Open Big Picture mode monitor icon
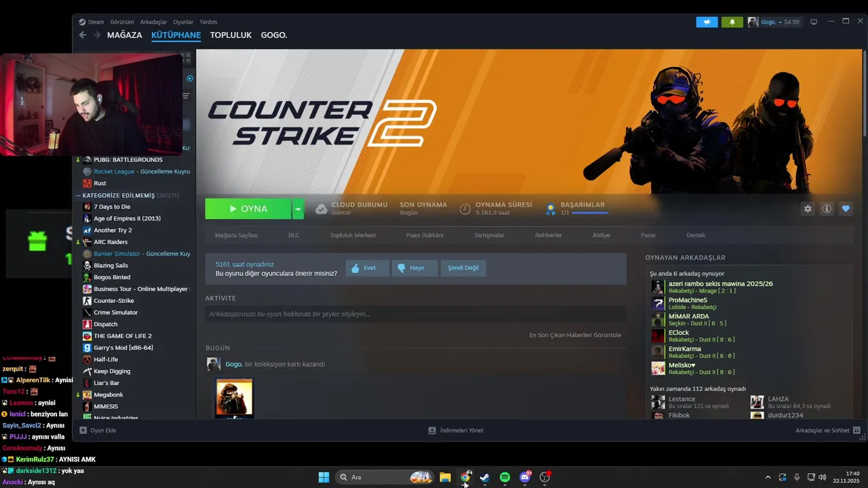The width and height of the screenshot is (868, 488). (x=814, y=22)
